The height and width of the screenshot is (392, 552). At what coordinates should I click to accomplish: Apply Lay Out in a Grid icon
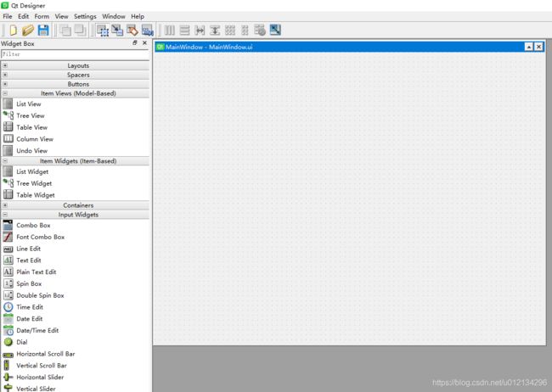tap(230, 31)
